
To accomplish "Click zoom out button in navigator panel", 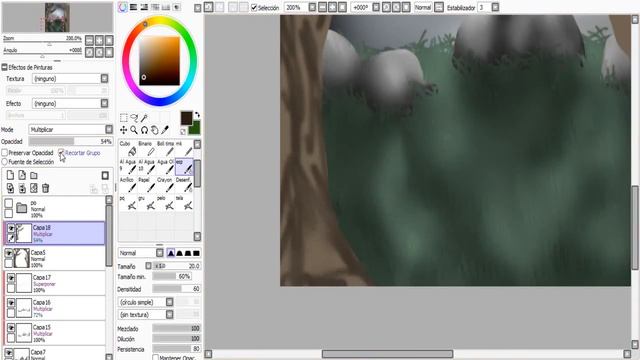I will [x=89, y=40].
